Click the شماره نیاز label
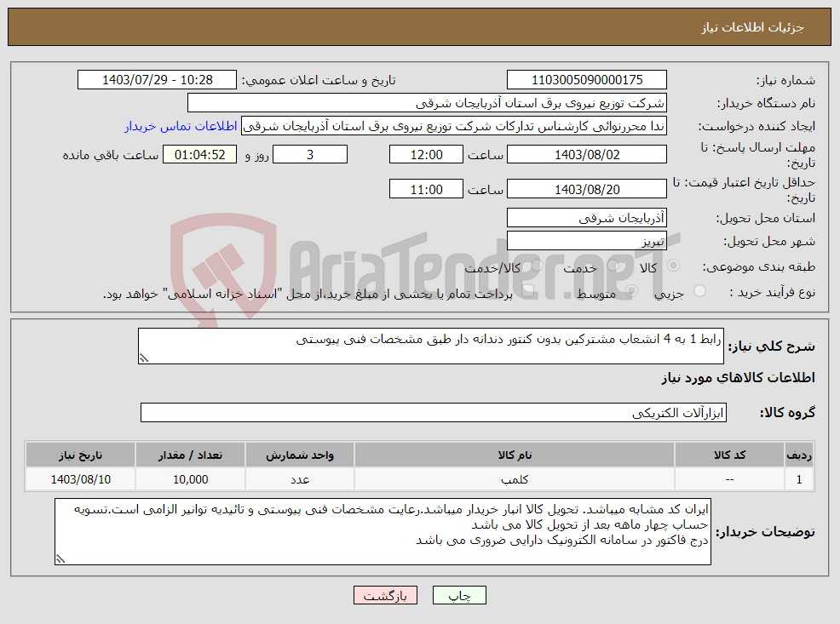 tap(785, 81)
